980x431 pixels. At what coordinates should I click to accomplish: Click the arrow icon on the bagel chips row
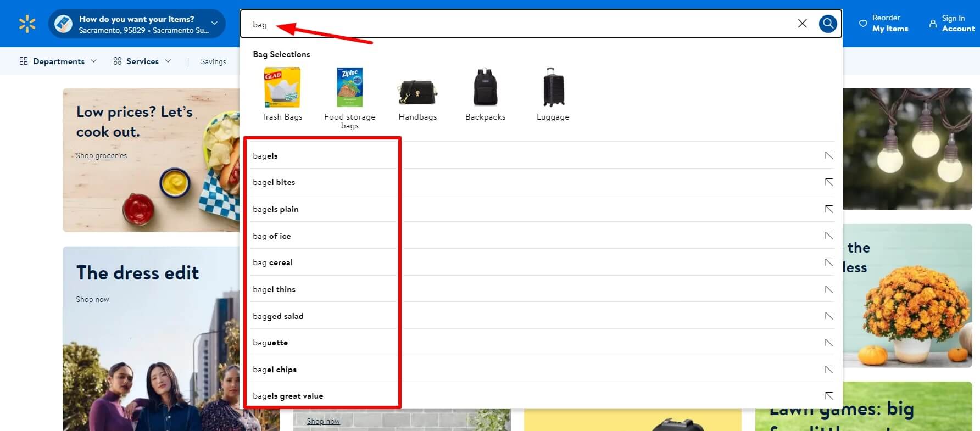(x=829, y=370)
